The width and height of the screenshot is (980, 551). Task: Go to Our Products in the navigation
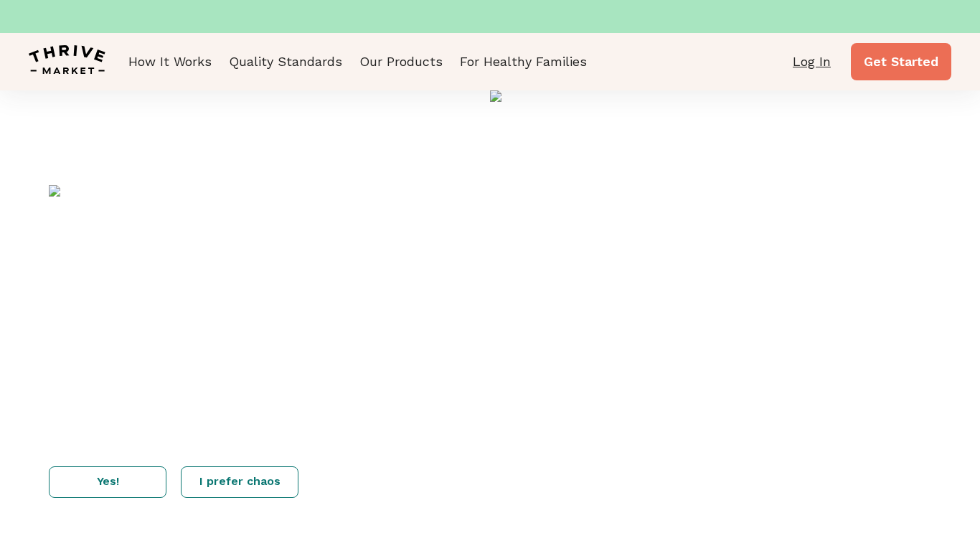401,62
